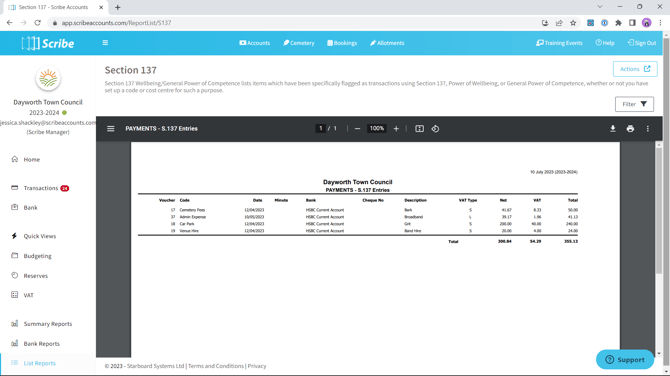Open the Chrome profile avatar
The height and width of the screenshot is (376, 670).
646,23
